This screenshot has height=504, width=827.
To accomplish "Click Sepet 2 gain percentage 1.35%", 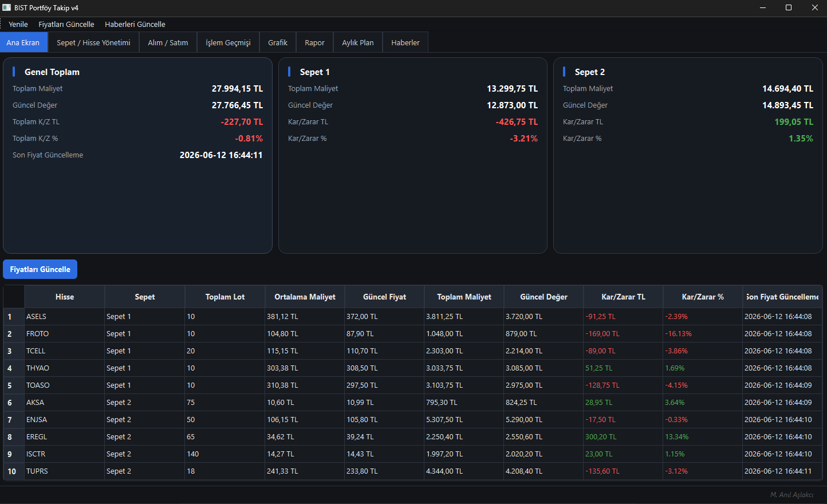I will point(801,139).
